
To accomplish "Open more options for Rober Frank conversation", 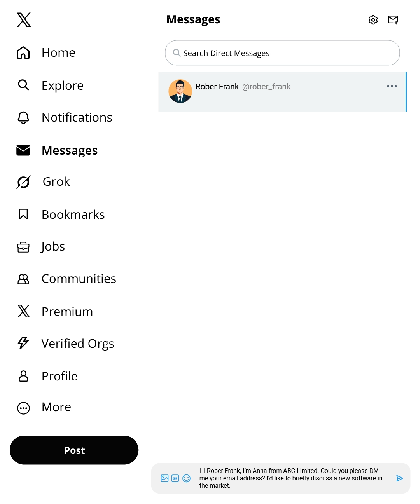I will click(x=392, y=86).
